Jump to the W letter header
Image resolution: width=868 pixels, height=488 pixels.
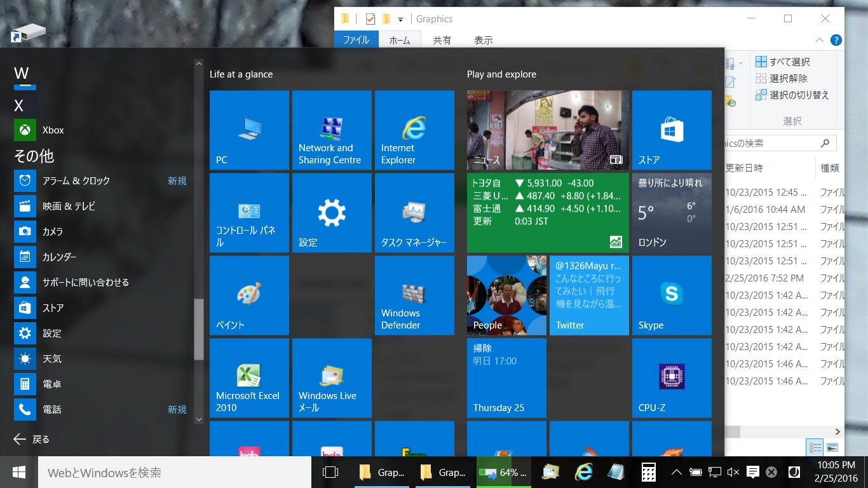click(22, 73)
